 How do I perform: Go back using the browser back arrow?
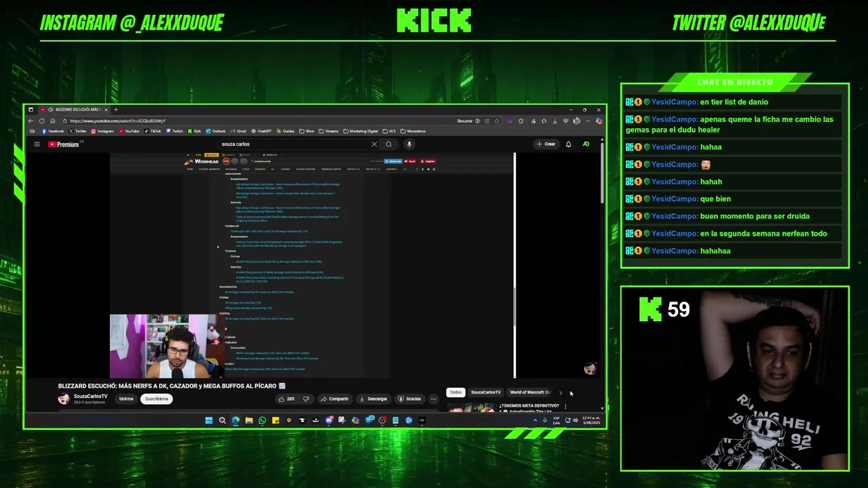pos(31,121)
